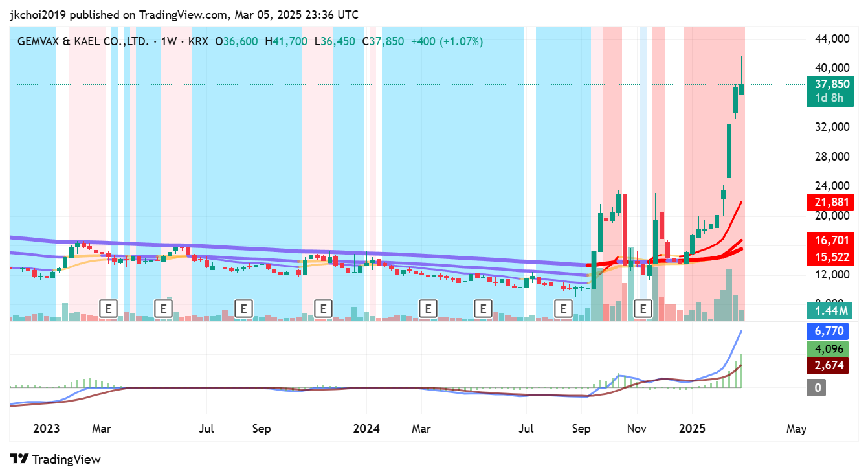
Task: Click the 28,000 price axis label
Action: coord(832,157)
